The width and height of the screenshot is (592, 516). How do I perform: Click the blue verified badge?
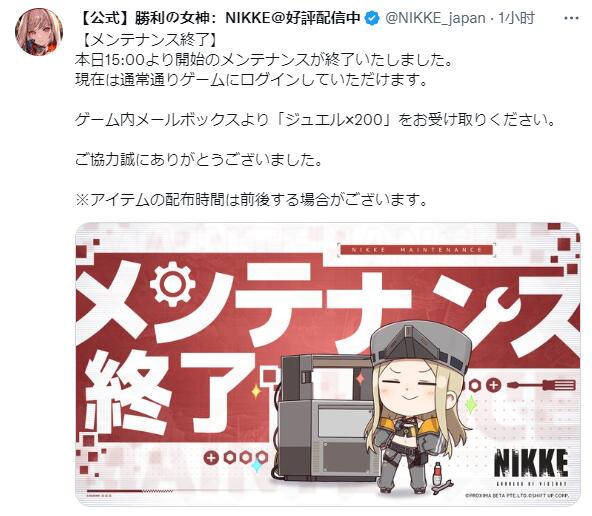pyautogui.click(x=373, y=18)
